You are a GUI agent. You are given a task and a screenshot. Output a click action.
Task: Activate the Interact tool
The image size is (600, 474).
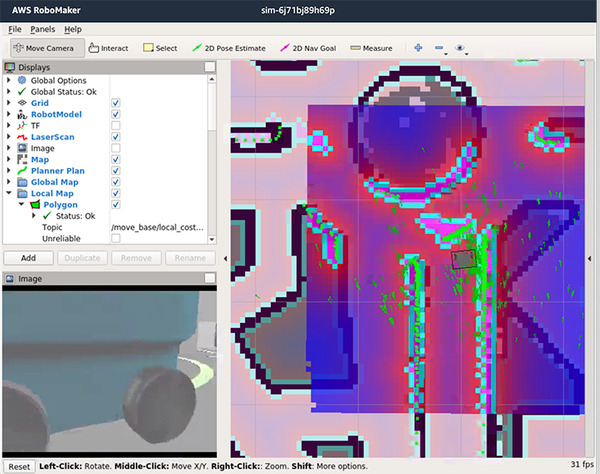tap(108, 47)
